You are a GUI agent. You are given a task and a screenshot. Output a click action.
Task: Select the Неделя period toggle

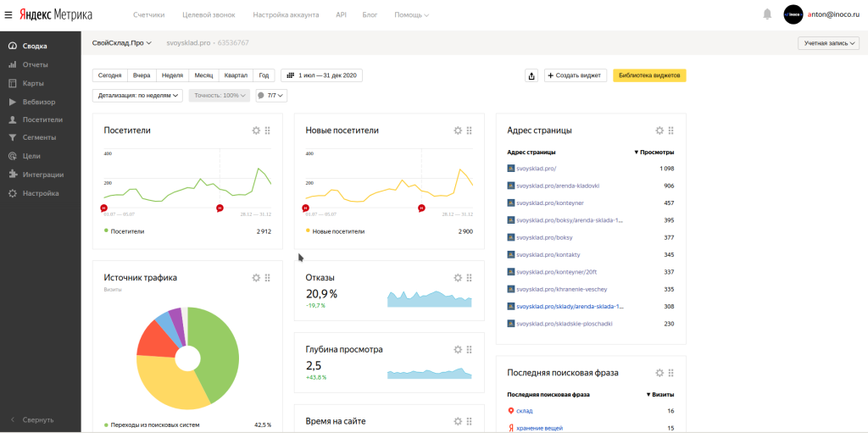tap(172, 75)
